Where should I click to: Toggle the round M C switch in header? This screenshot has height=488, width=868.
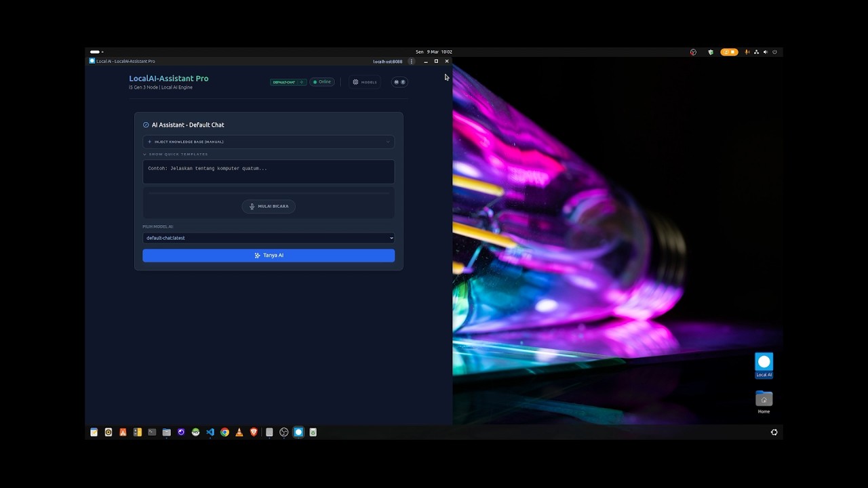pyautogui.click(x=399, y=82)
